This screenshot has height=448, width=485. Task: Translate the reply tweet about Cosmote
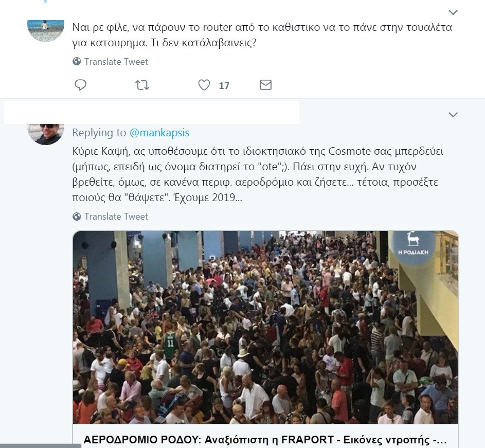tap(116, 216)
